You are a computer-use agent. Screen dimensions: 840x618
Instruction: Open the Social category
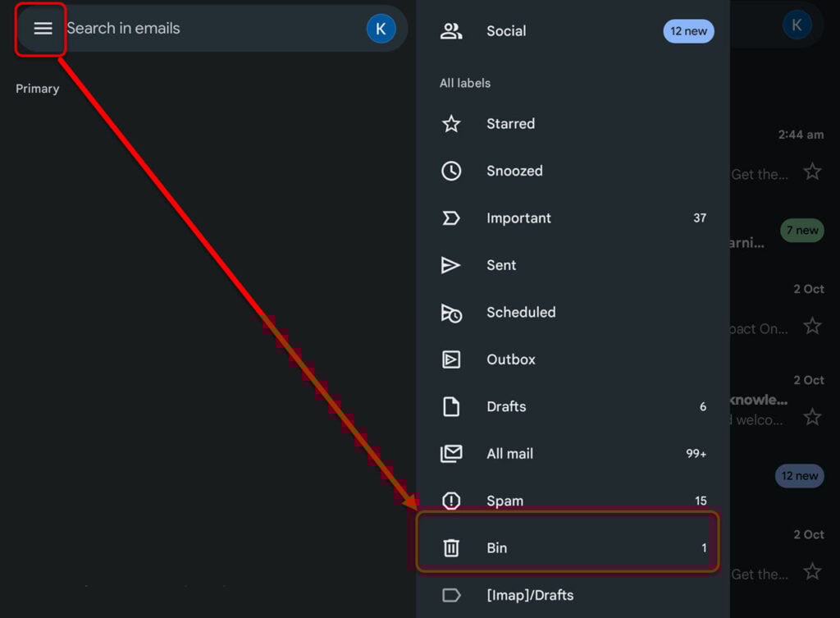click(573, 31)
